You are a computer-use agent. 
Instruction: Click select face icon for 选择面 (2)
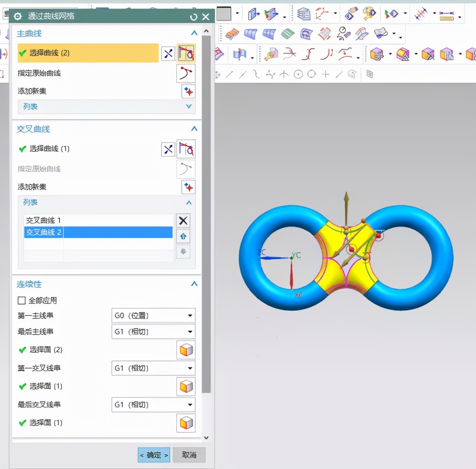[186, 350]
